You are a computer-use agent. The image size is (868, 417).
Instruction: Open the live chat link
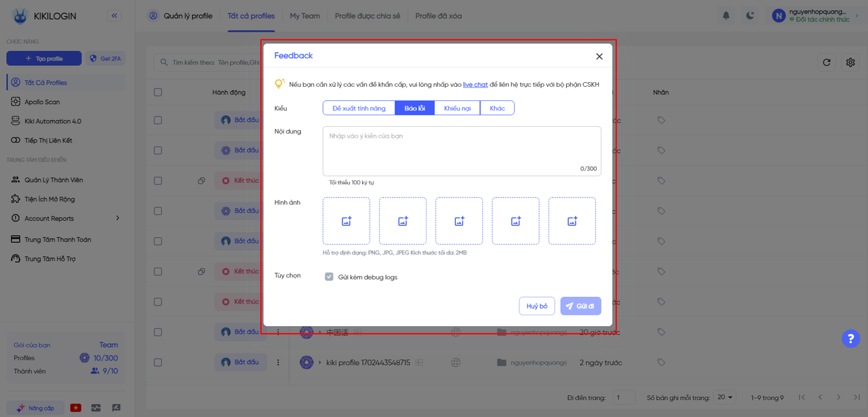pyautogui.click(x=475, y=85)
